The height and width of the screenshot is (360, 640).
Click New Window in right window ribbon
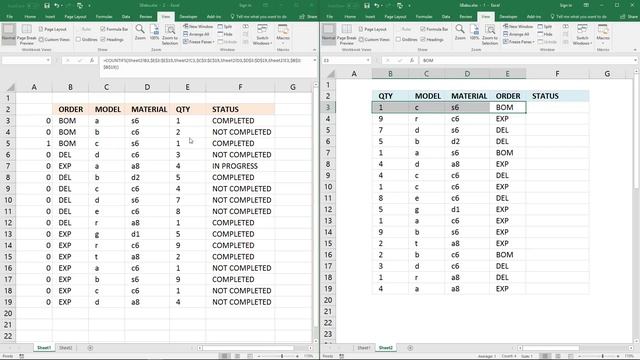point(518,27)
